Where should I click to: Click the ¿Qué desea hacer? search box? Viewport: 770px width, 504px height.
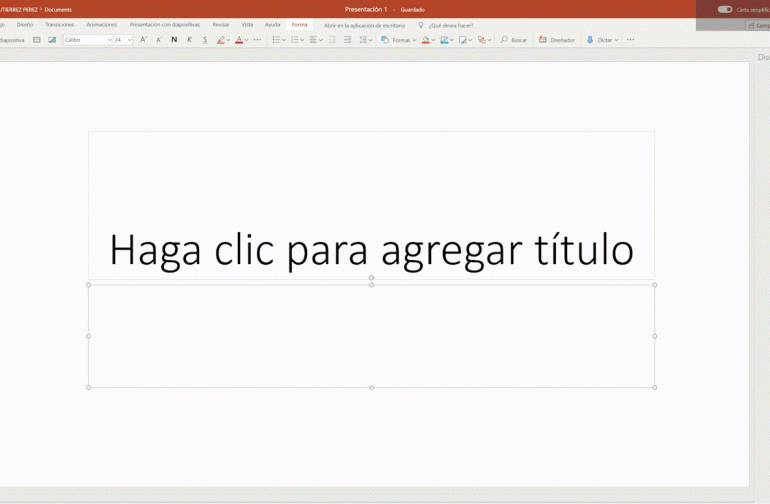(451, 26)
